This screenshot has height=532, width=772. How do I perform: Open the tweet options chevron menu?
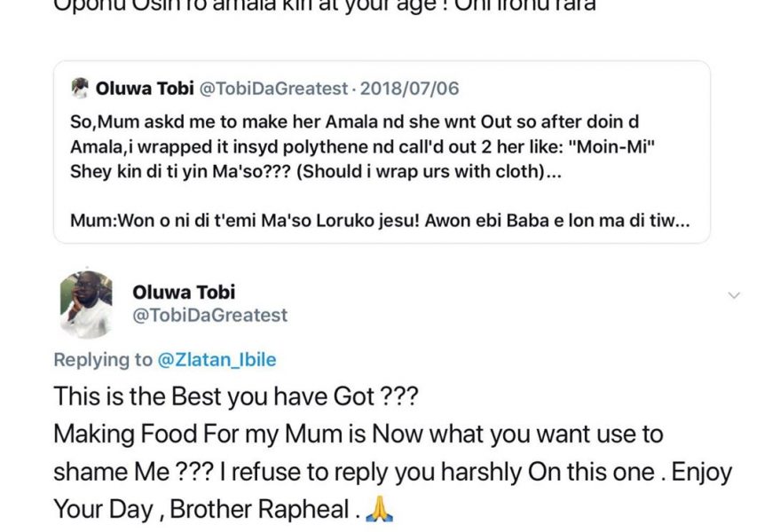point(734,294)
